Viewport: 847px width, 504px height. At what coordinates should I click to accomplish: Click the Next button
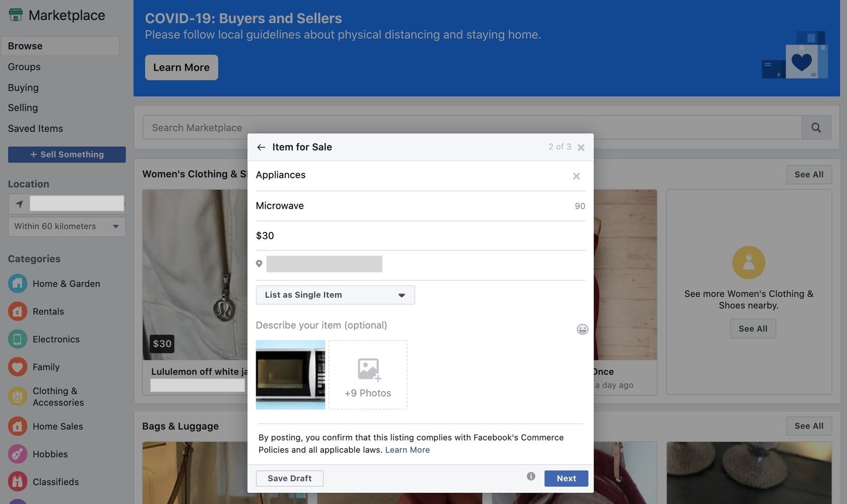pyautogui.click(x=566, y=478)
